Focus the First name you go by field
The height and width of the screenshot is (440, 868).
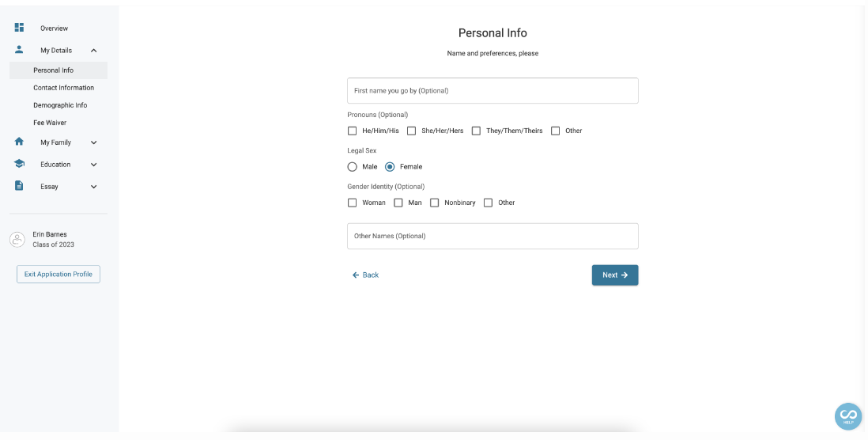tap(492, 90)
